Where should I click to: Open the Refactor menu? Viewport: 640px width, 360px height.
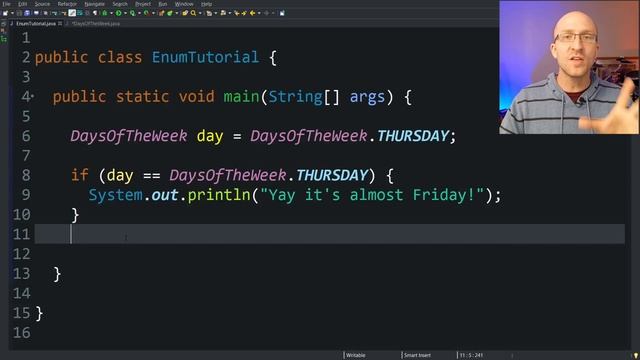tap(67, 4)
